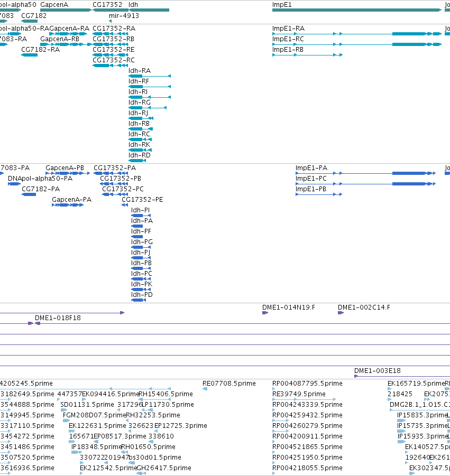Click transcript CG7182-RA
Viewport: 450px width, 476px height.
tap(40, 50)
